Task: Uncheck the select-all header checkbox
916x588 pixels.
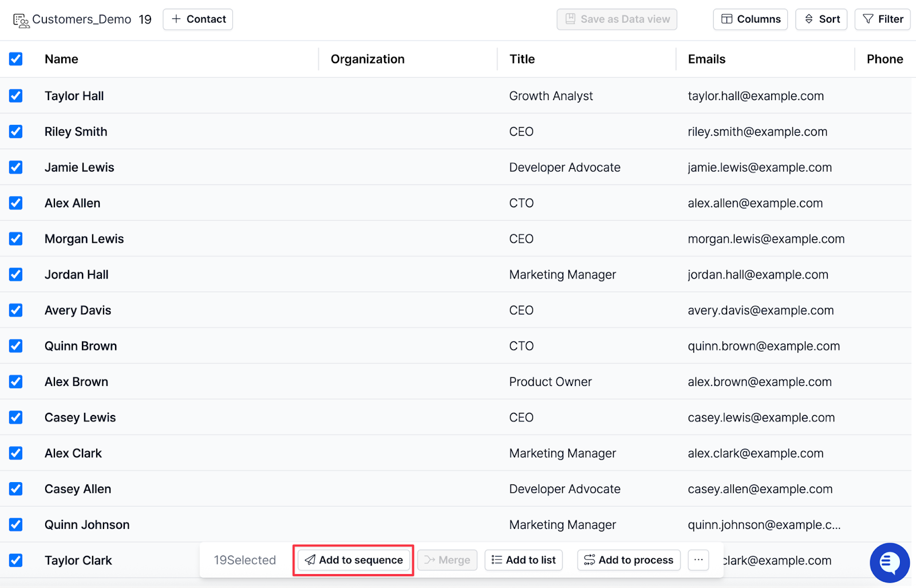Action: pyautogui.click(x=16, y=59)
